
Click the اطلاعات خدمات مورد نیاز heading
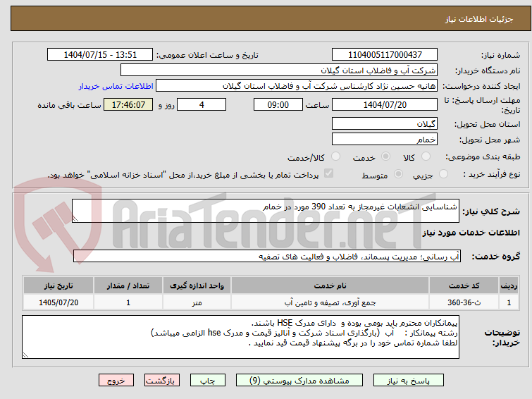coord(471,233)
